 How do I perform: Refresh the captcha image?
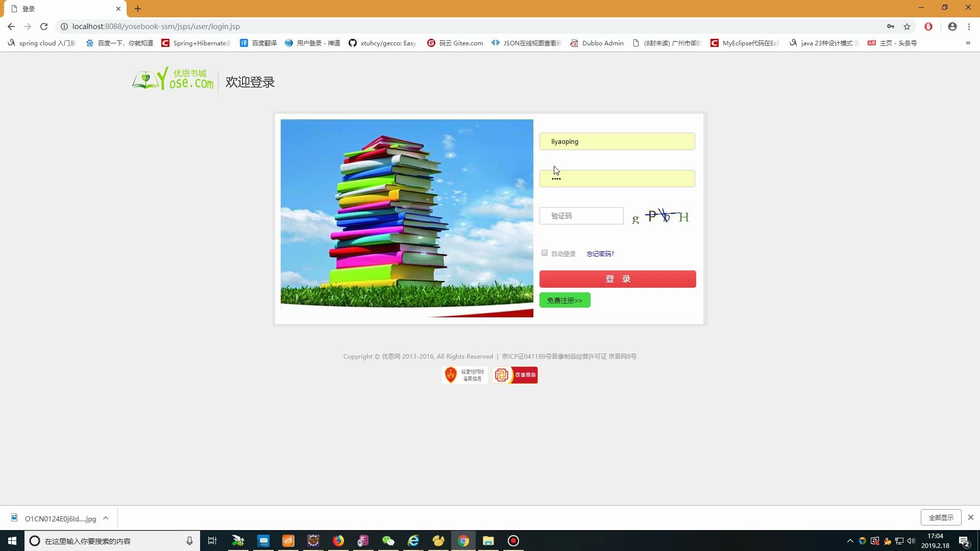pos(661,216)
